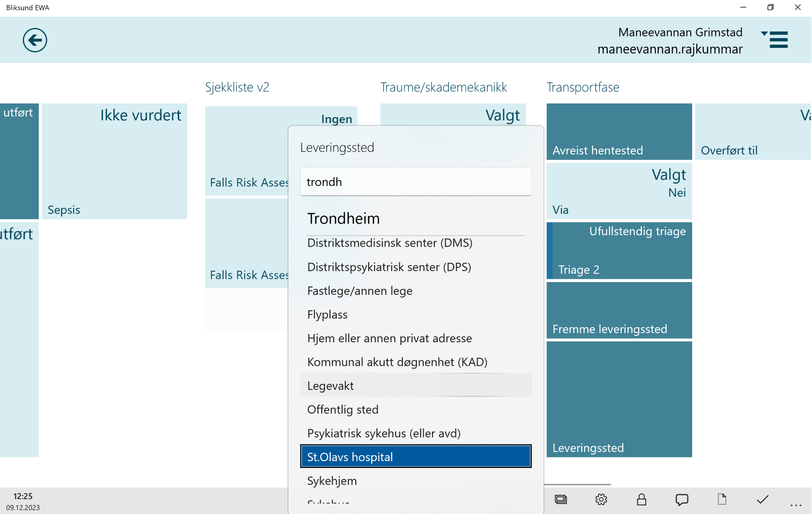Select Kommunal akutt døgnenhet (KAD)
This screenshot has height=514, width=812.
(416, 362)
